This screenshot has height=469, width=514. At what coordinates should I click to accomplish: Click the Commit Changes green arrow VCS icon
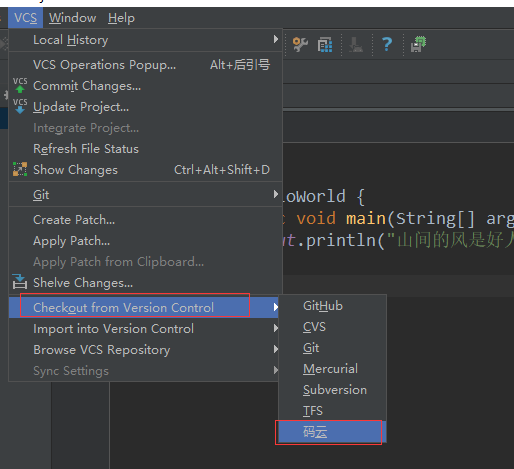[x=20, y=86]
